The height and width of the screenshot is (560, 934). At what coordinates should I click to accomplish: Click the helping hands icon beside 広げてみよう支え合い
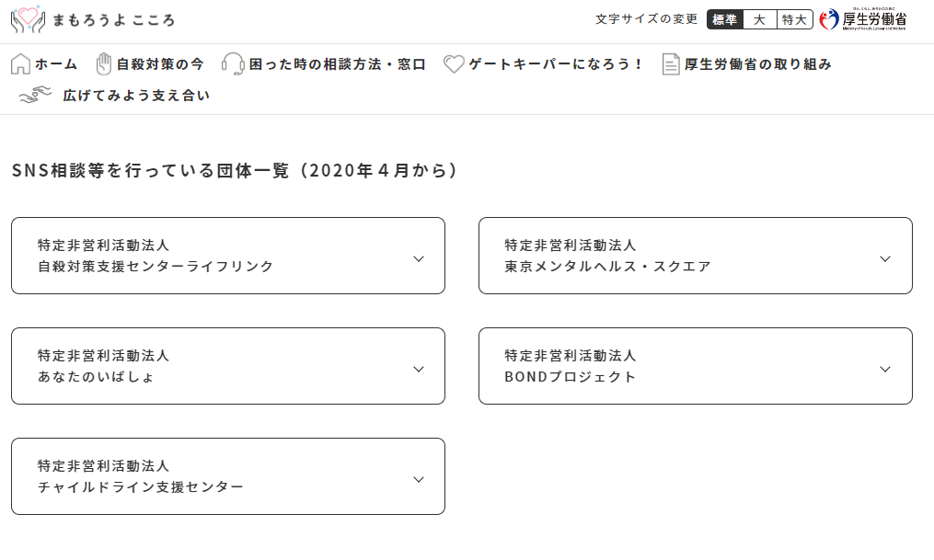36,95
